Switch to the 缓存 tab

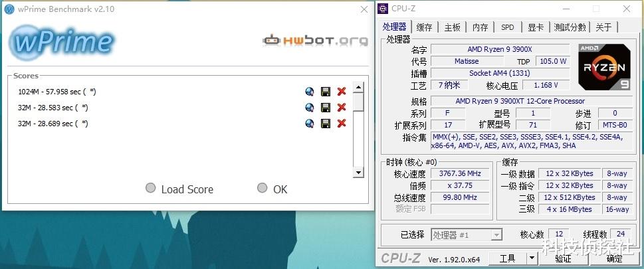point(424,27)
